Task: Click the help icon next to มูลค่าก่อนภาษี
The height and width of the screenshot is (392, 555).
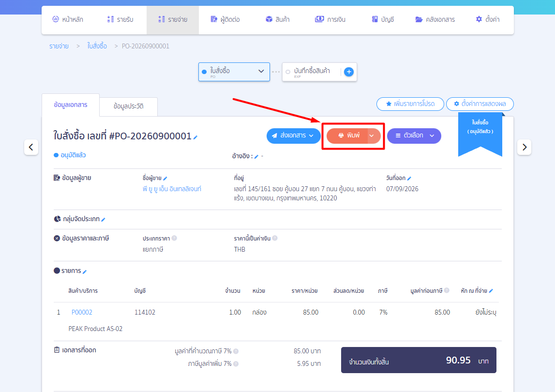Action: click(x=447, y=291)
